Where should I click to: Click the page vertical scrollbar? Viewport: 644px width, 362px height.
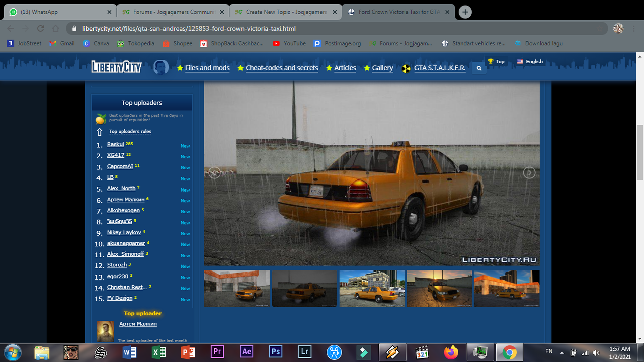click(640, 152)
